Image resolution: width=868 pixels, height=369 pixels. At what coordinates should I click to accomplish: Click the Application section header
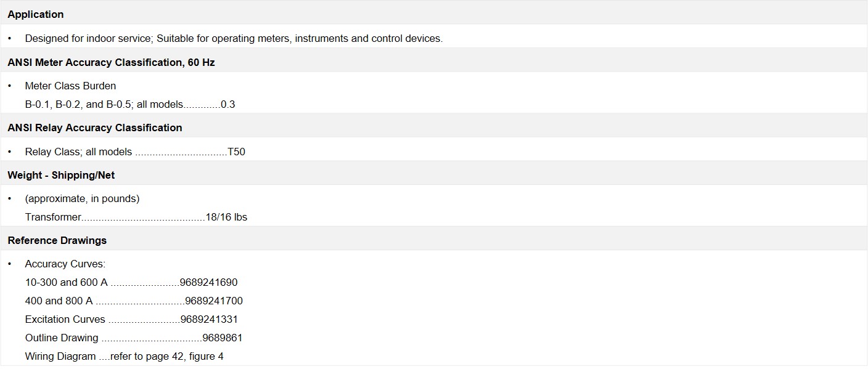pos(35,14)
